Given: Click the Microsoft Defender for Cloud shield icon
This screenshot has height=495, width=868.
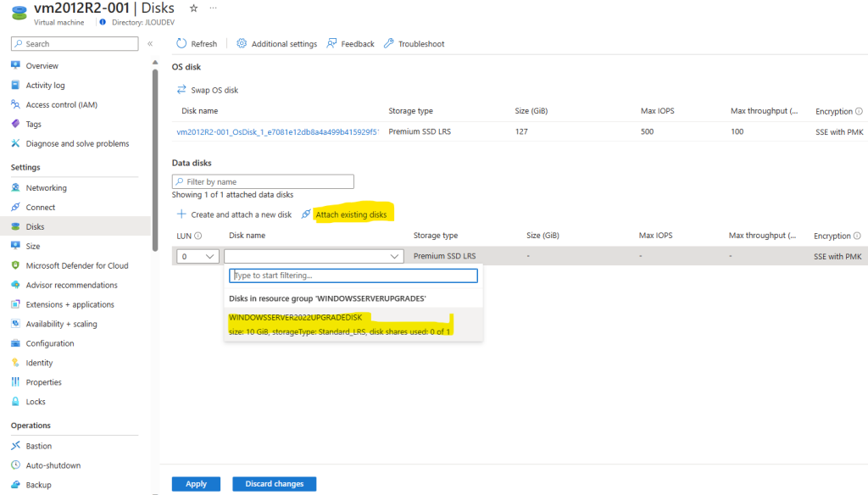Looking at the screenshot, I should pyautogui.click(x=15, y=265).
